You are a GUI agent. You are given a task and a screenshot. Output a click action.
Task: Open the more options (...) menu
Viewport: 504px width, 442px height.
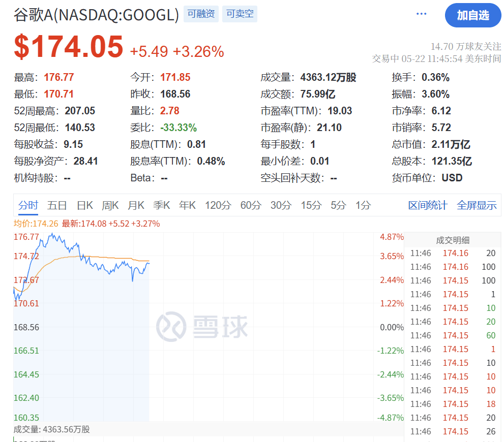click(421, 14)
